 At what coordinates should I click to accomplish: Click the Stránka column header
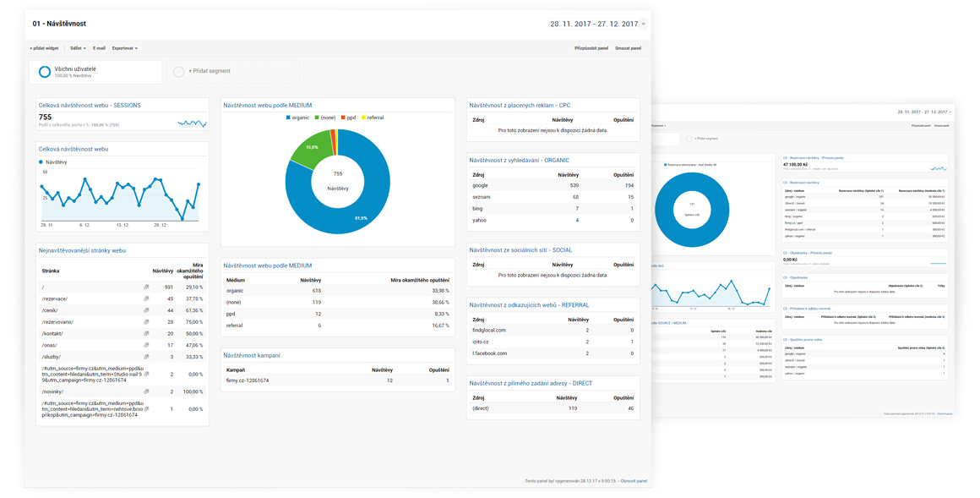51,271
